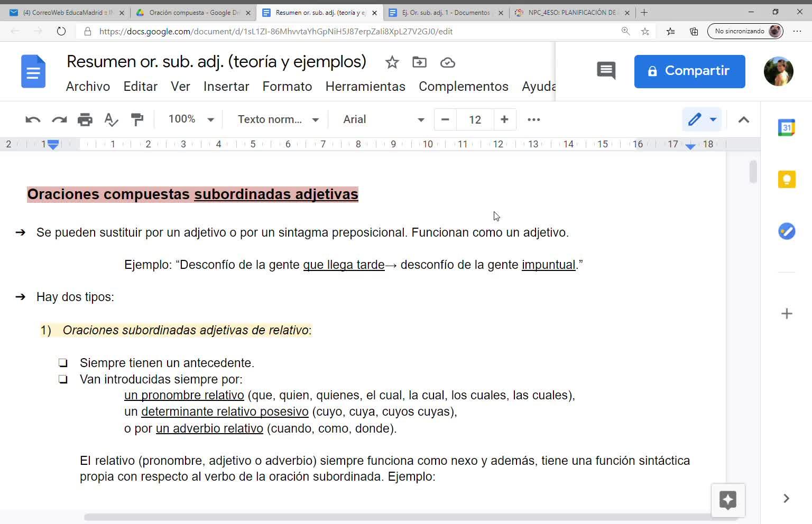Open Google Calendar side panel

coord(786,127)
